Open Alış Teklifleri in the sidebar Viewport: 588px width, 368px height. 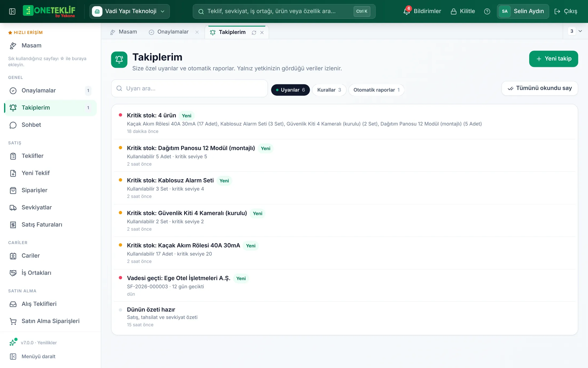(51, 304)
